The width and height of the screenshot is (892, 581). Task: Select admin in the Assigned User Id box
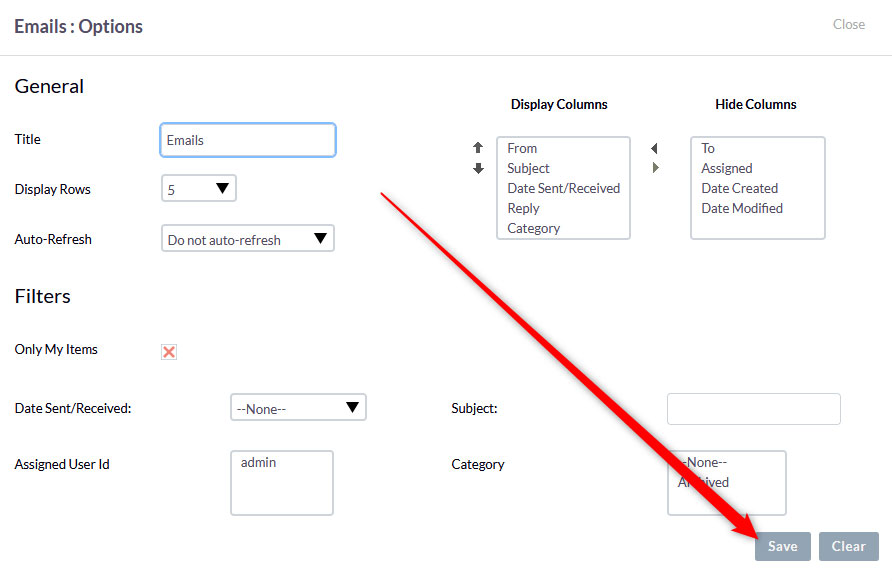257,462
